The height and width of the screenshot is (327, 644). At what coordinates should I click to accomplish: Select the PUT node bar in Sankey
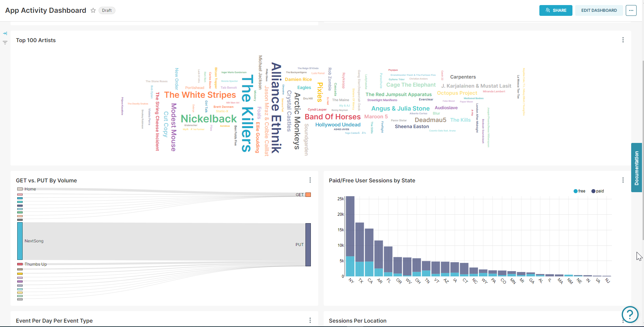coord(308,245)
